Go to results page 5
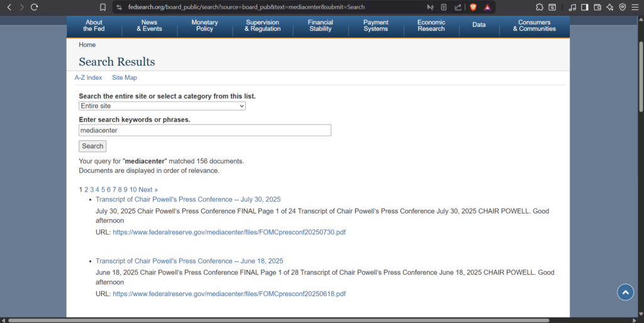The width and height of the screenshot is (644, 323). point(103,190)
